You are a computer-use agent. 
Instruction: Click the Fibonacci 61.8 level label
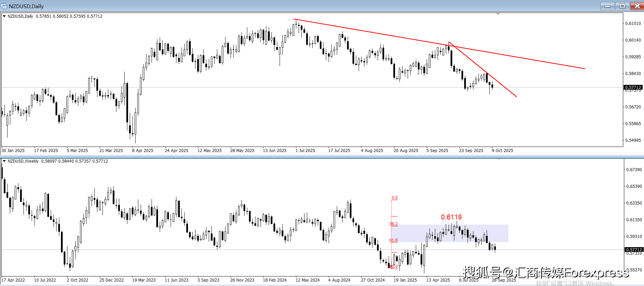coord(393,240)
